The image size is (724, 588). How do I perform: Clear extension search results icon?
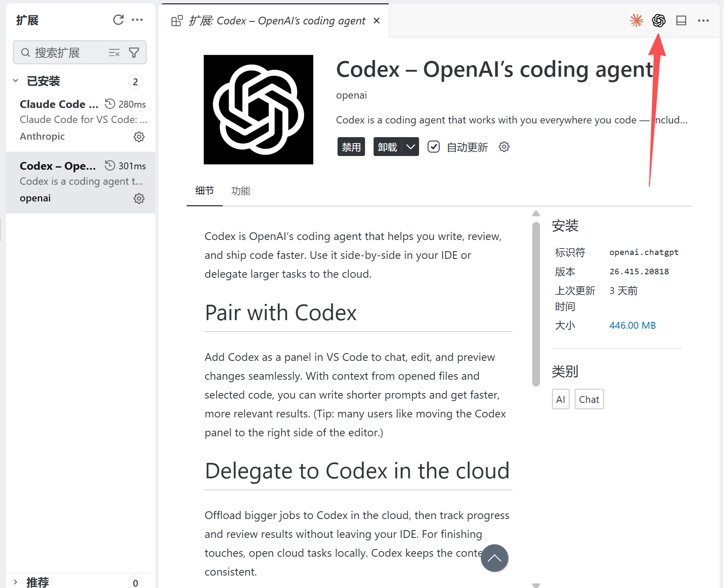point(114,53)
